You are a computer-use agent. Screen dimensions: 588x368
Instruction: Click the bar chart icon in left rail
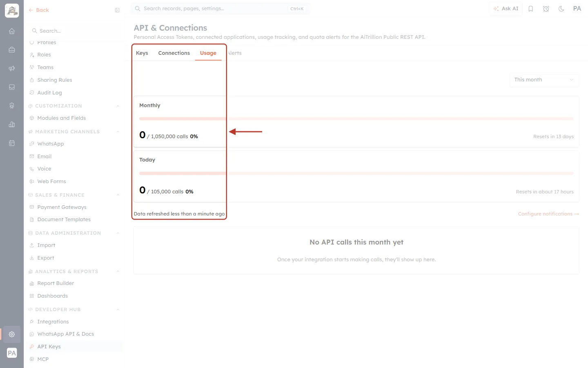(x=12, y=124)
